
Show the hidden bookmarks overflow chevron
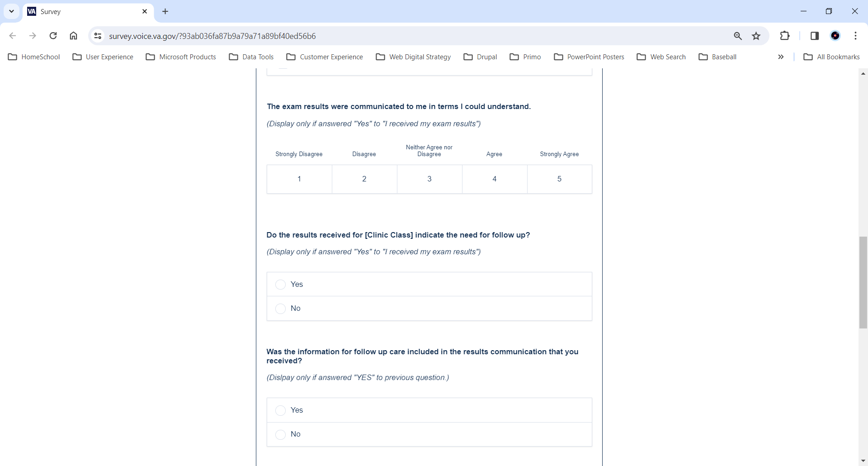[x=781, y=57]
